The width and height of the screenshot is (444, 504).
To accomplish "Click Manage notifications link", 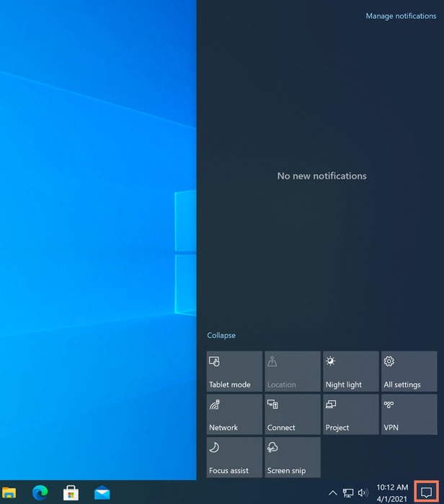I will (x=401, y=16).
